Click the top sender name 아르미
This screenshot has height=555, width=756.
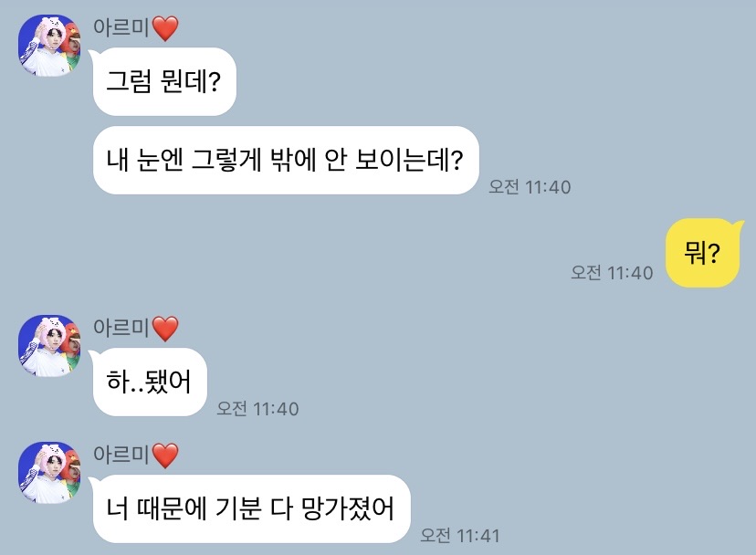[121, 27]
